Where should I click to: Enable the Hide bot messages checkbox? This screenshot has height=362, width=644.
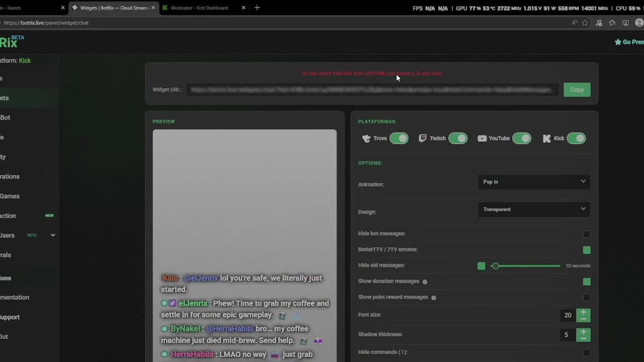point(587,234)
